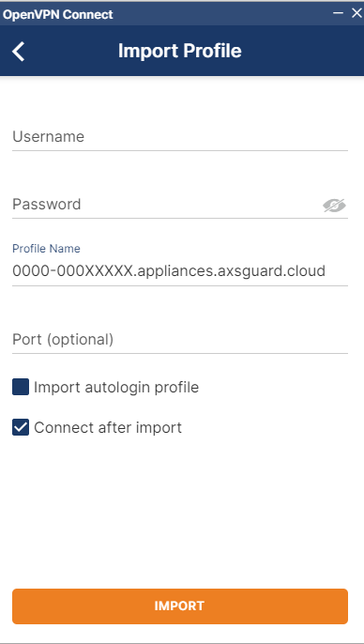This screenshot has height=644, width=364.
Task: Click the 'Password' placeholder text
Action: coord(47,204)
